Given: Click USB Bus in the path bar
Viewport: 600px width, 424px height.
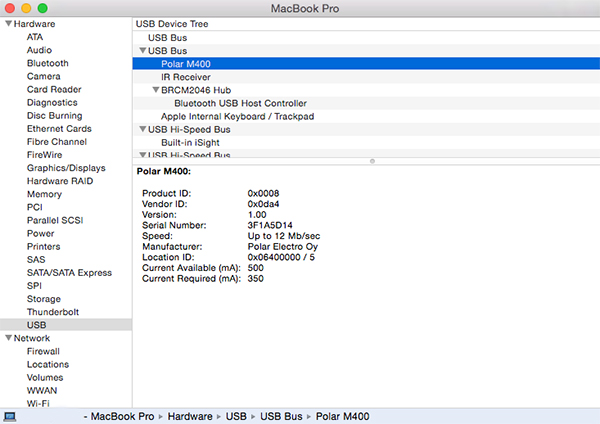Looking at the screenshot, I should click(x=281, y=416).
